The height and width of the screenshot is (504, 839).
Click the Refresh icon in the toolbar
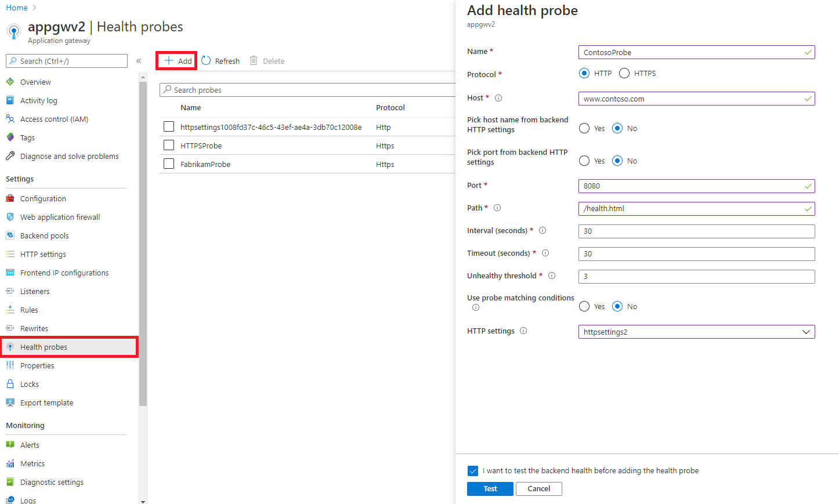click(x=206, y=61)
